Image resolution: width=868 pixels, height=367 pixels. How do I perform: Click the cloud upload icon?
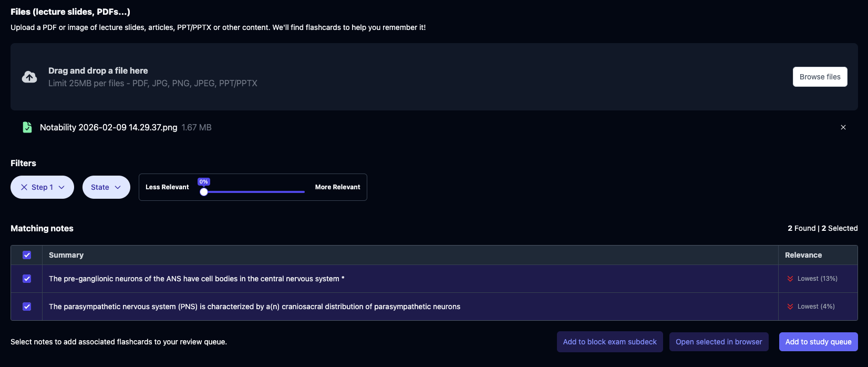coord(29,77)
